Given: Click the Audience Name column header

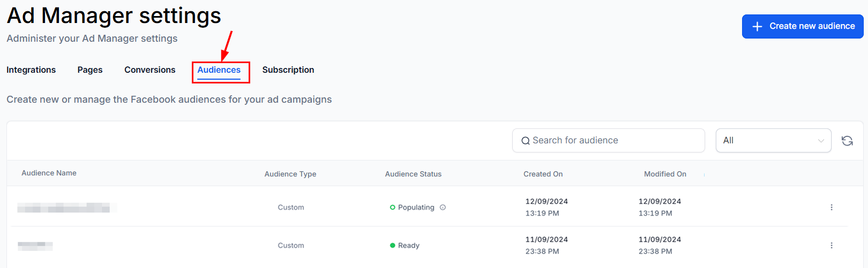Looking at the screenshot, I should [49, 173].
